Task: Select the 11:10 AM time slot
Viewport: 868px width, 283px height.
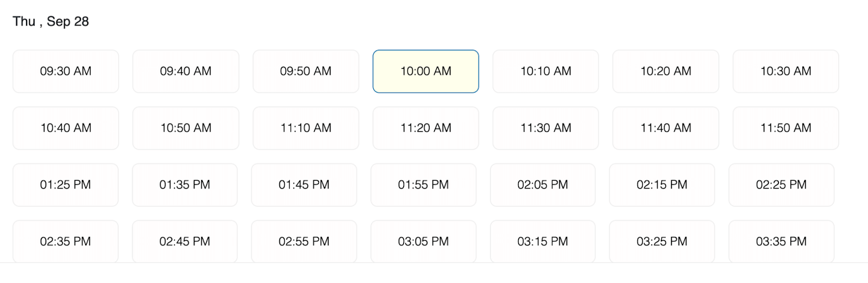Action: tap(305, 128)
